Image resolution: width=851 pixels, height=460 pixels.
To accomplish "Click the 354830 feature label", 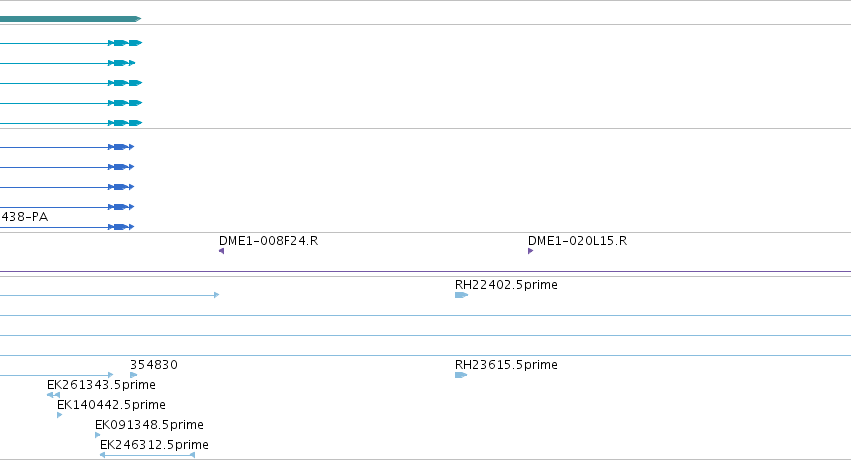I will tap(154, 365).
